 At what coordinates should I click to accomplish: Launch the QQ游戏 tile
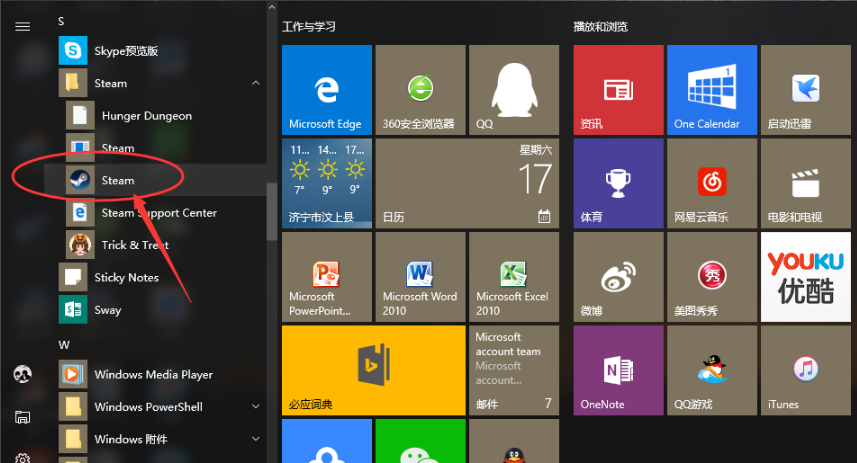712,370
